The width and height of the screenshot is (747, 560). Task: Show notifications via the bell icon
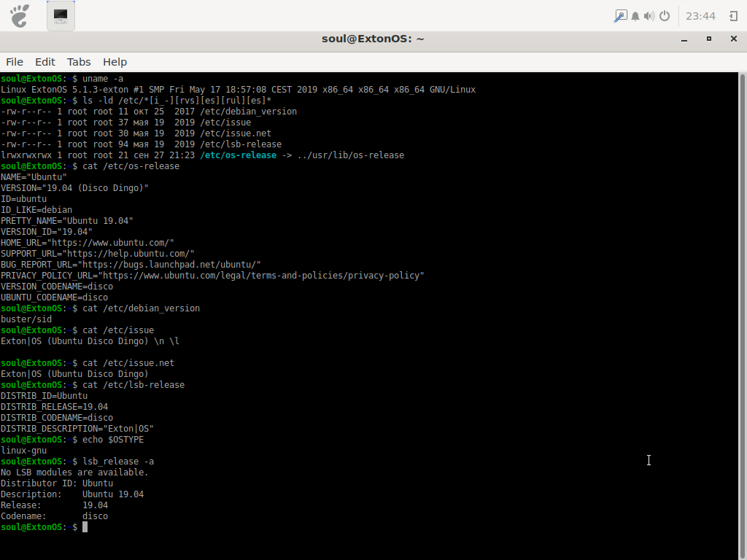[x=635, y=16]
